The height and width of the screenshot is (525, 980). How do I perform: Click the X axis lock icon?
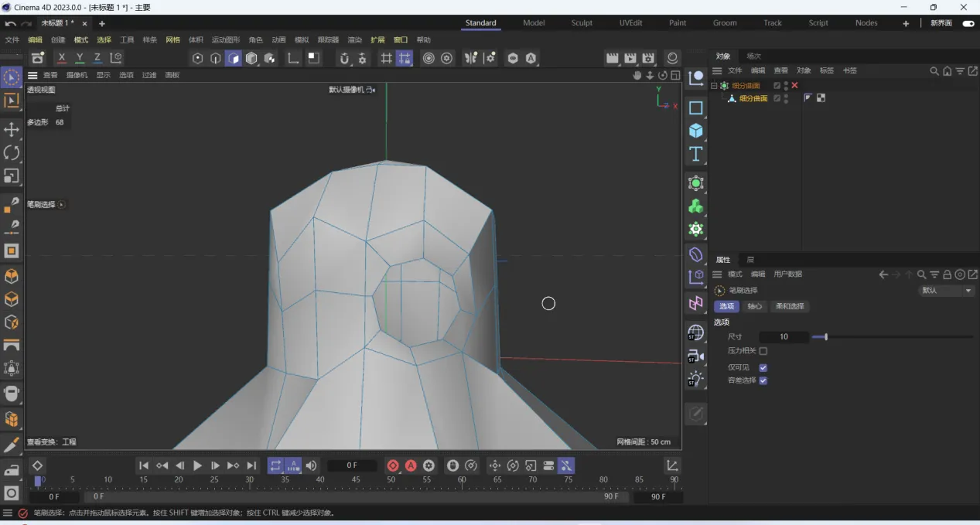tap(62, 58)
